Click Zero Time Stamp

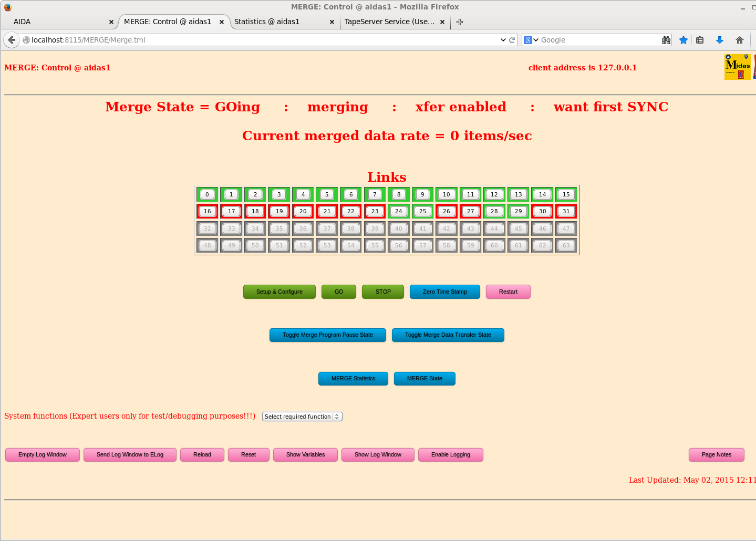pos(445,292)
